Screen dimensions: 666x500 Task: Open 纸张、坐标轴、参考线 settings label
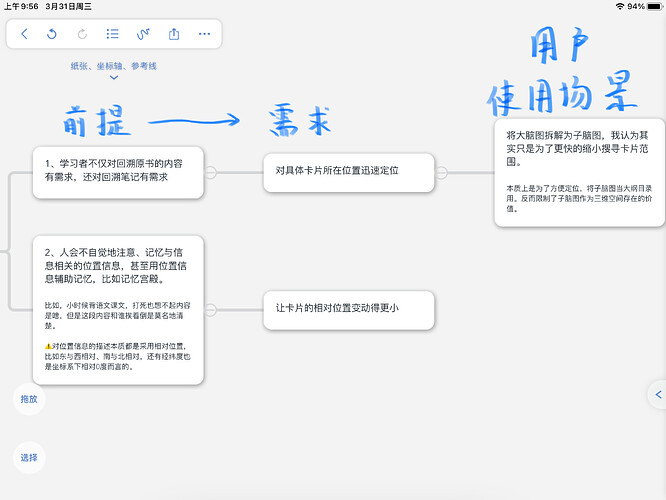click(114, 66)
